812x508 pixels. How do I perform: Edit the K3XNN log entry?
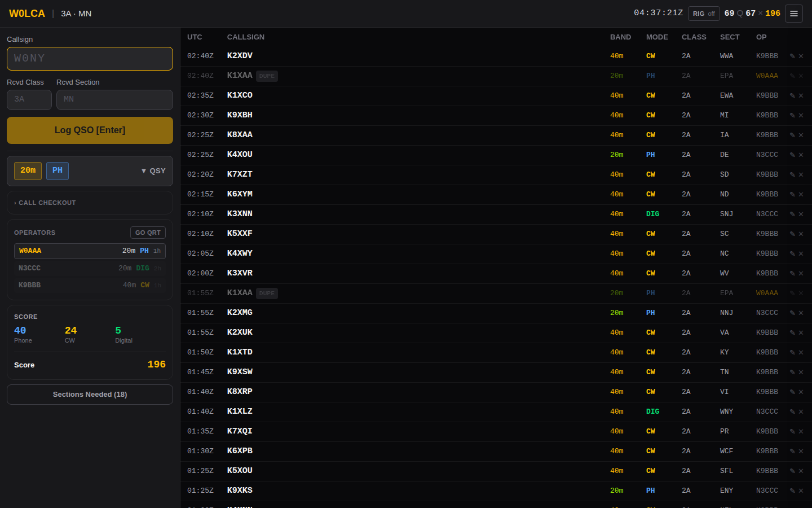pyautogui.click(x=792, y=214)
